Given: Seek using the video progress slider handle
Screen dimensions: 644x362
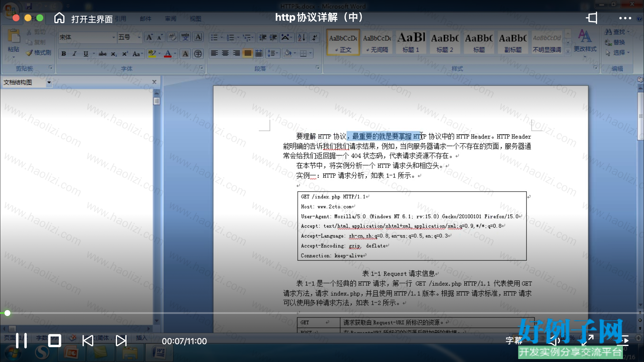Looking at the screenshot, I should pyautogui.click(x=7, y=313).
